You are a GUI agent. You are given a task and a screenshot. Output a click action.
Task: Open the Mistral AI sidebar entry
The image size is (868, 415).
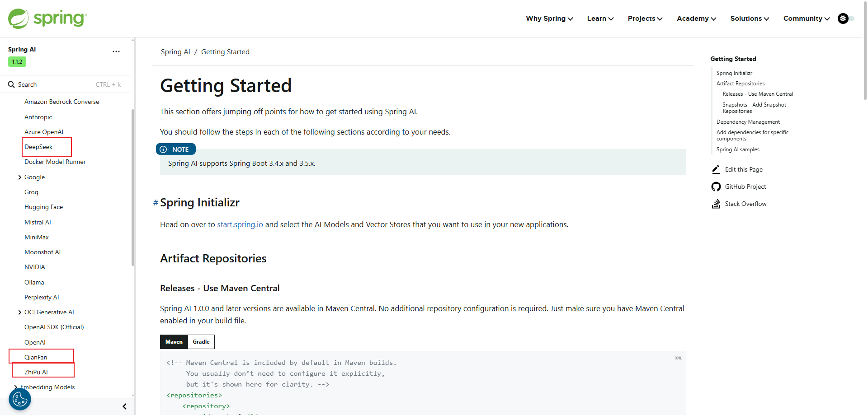tap(38, 222)
